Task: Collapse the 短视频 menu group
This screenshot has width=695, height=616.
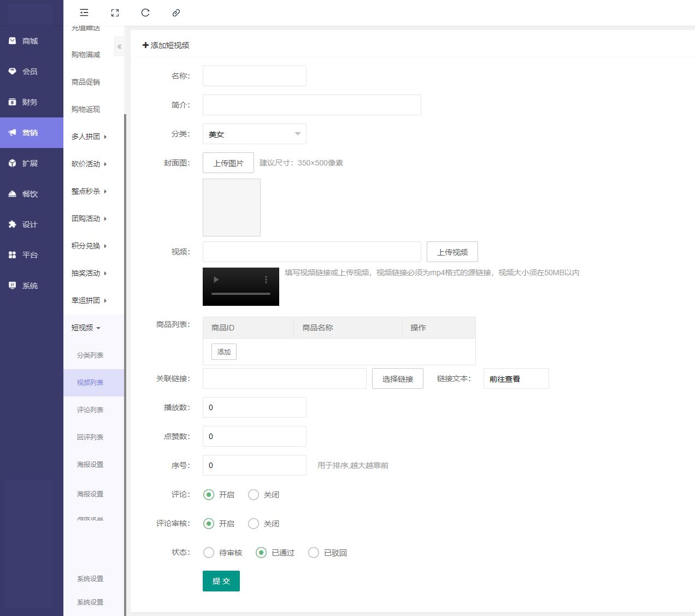Action: coord(86,328)
